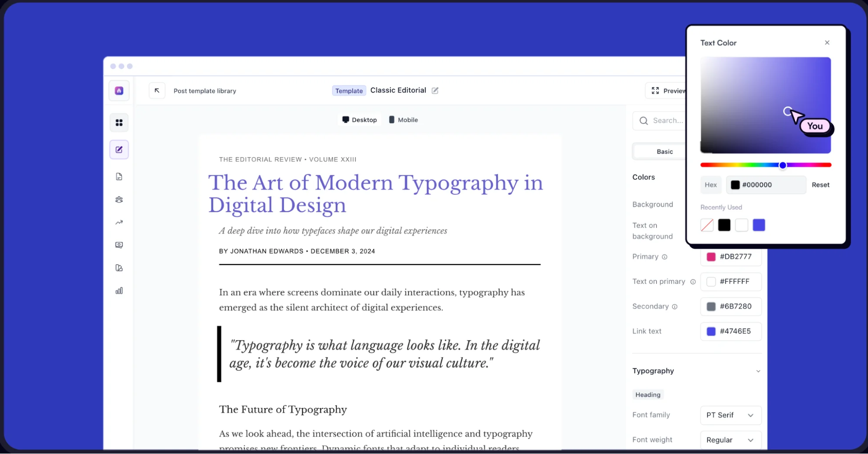Open the Font family PT Serif dropdown
Viewport: 868px width, 454px height.
pyautogui.click(x=731, y=415)
